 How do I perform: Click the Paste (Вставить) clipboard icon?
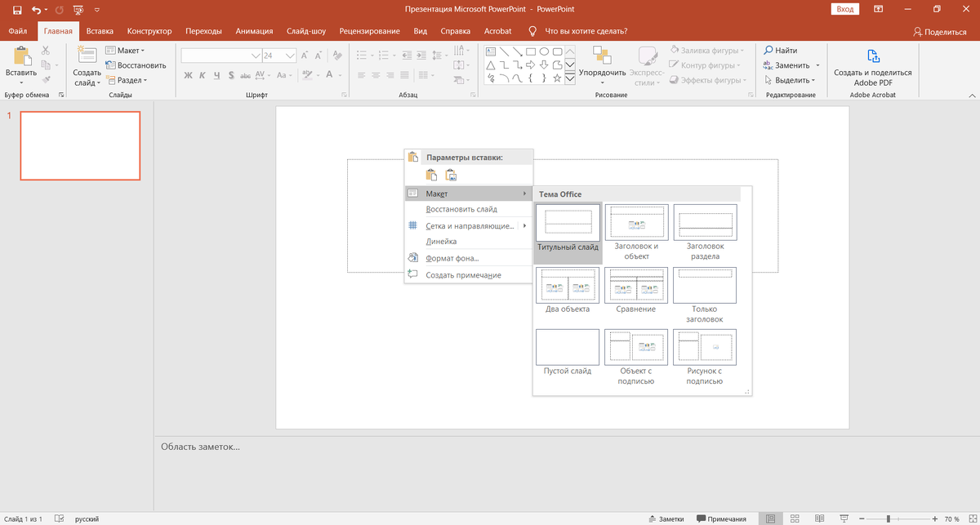point(21,56)
